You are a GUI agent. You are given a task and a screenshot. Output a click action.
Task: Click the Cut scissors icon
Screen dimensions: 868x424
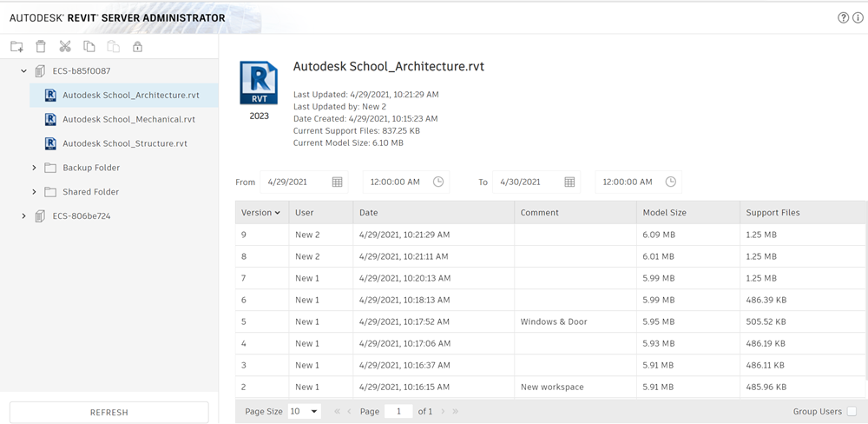coord(65,47)
